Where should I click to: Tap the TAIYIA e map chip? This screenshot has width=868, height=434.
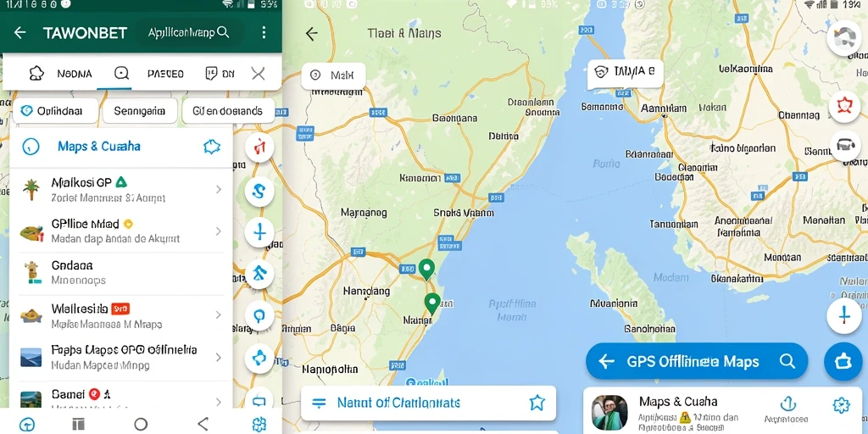pyautogui.click(x=625, y=72)
